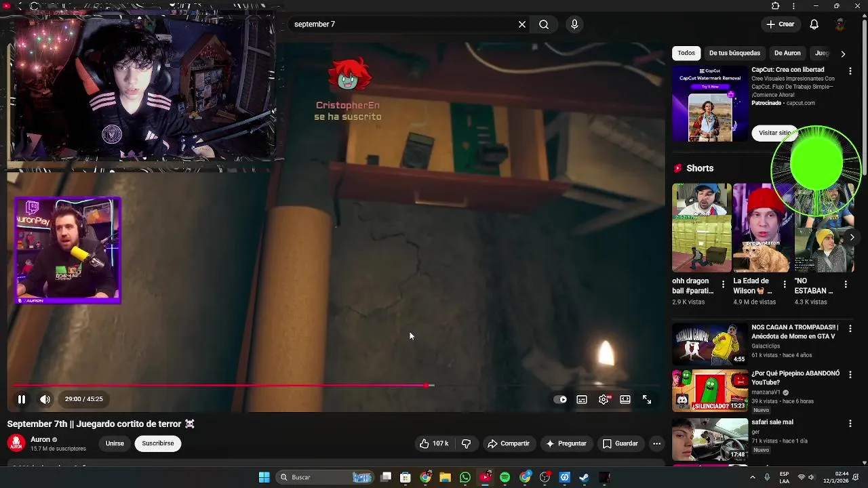Click the 'Compartir' share button
The height and width of the screenshot is (488, 868).
509,443
